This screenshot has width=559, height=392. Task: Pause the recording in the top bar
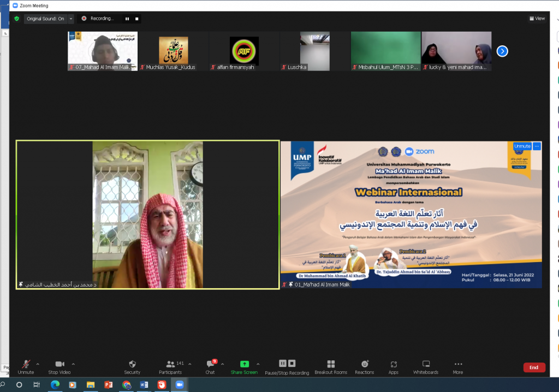click(127, 19)
